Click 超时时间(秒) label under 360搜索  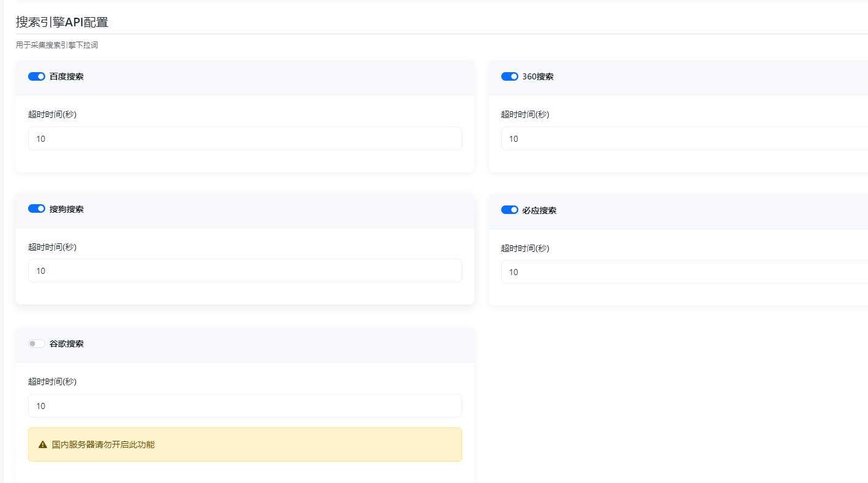[x=526, y=114]
